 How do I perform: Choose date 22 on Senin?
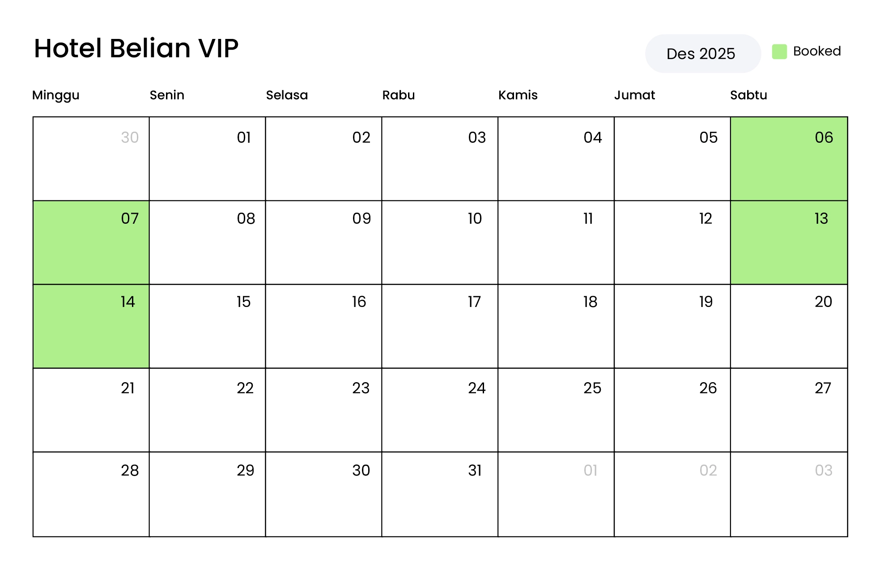[x=207, y=409]
